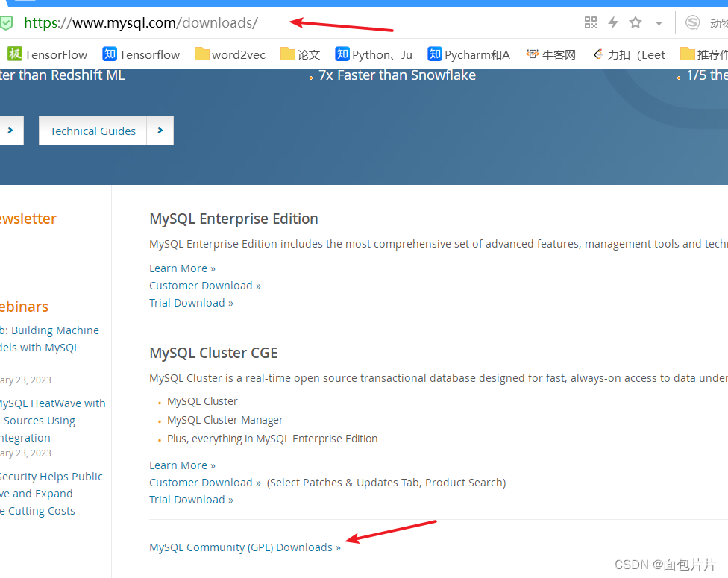This screenshot has width=728, height=578.
Task: Click 'Plus, everything in MySQL Enterprise Edition' text
Action: click(x=272, y=439)
